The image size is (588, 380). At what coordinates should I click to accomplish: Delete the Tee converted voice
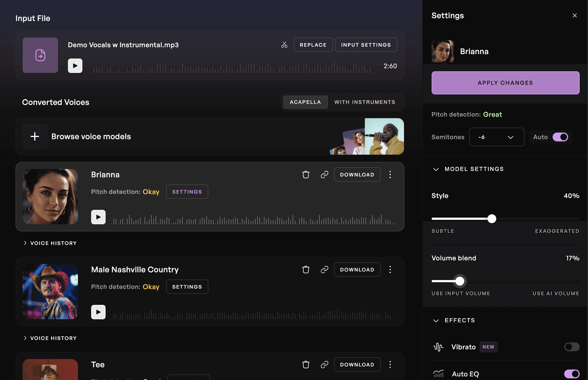(306, 365)
